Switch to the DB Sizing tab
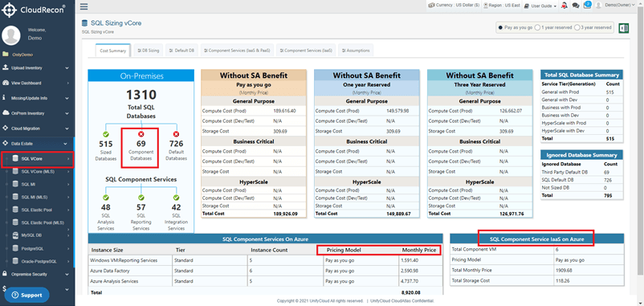Screen dimensions: 644x306 149,51
